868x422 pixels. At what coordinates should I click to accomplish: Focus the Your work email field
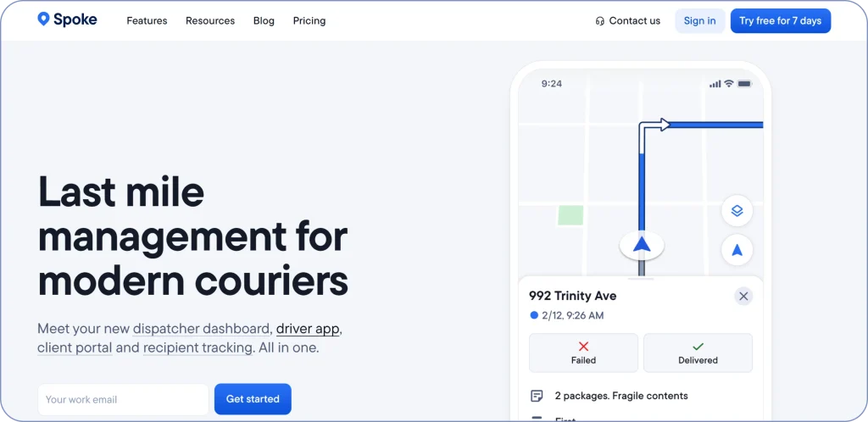pos(123,399)
